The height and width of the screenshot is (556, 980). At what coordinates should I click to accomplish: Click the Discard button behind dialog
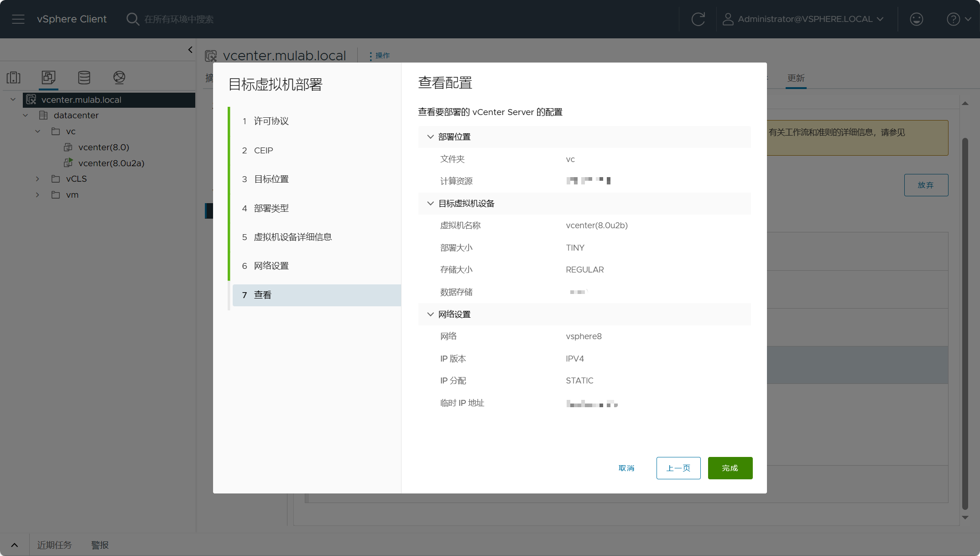pos(926,185)
